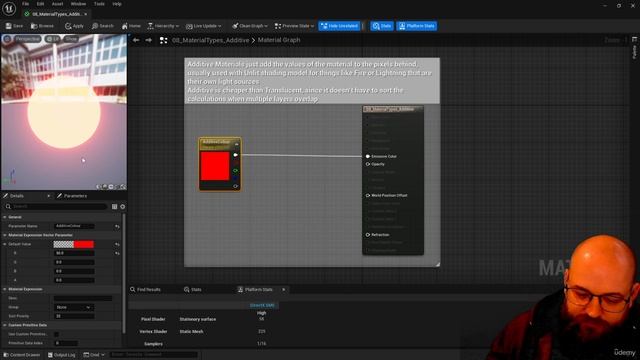This screenshot has height=360, width=640.
Task: Open the Edit menu
Action: pos(40,4)
